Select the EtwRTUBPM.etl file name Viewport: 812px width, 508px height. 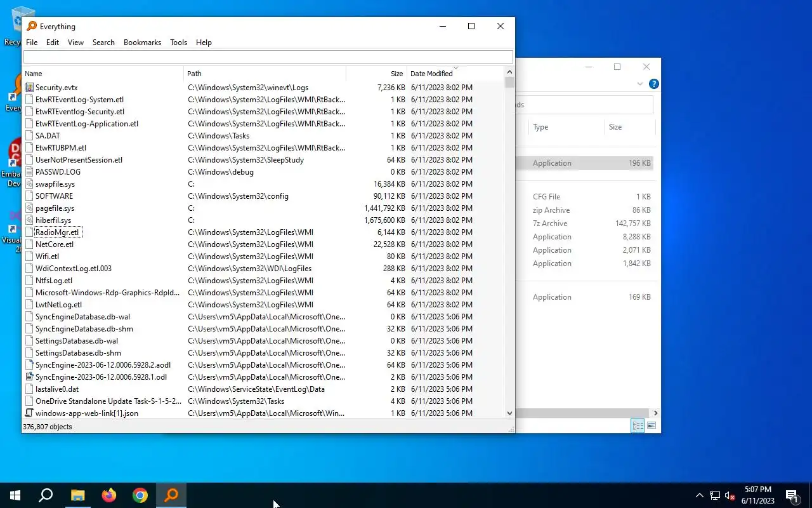point(61,148)
